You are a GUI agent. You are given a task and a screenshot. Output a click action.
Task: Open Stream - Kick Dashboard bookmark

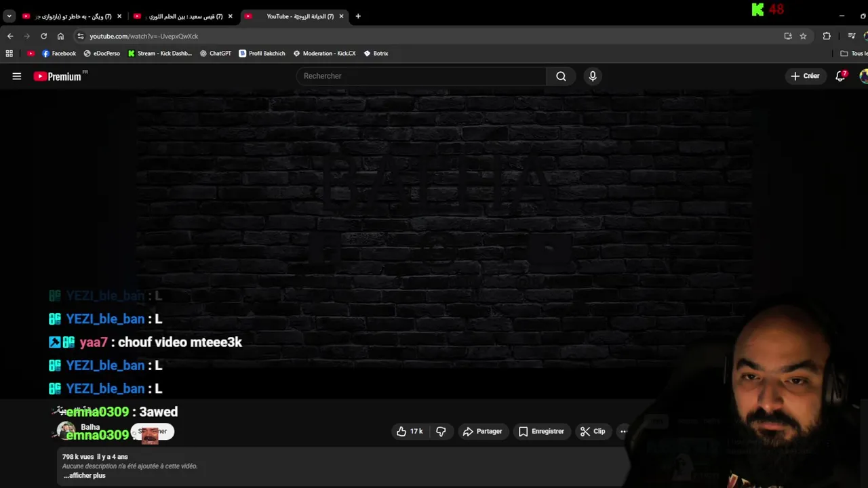(160, 54)
